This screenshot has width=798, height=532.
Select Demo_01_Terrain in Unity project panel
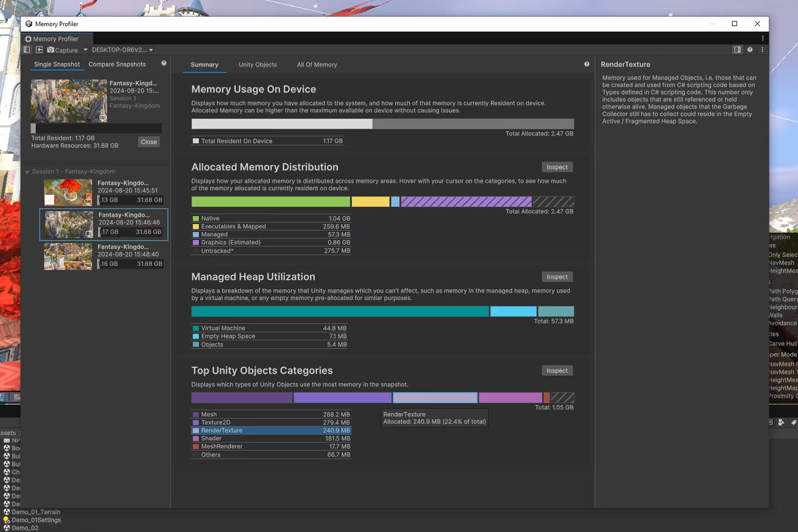tap(36, 512)
